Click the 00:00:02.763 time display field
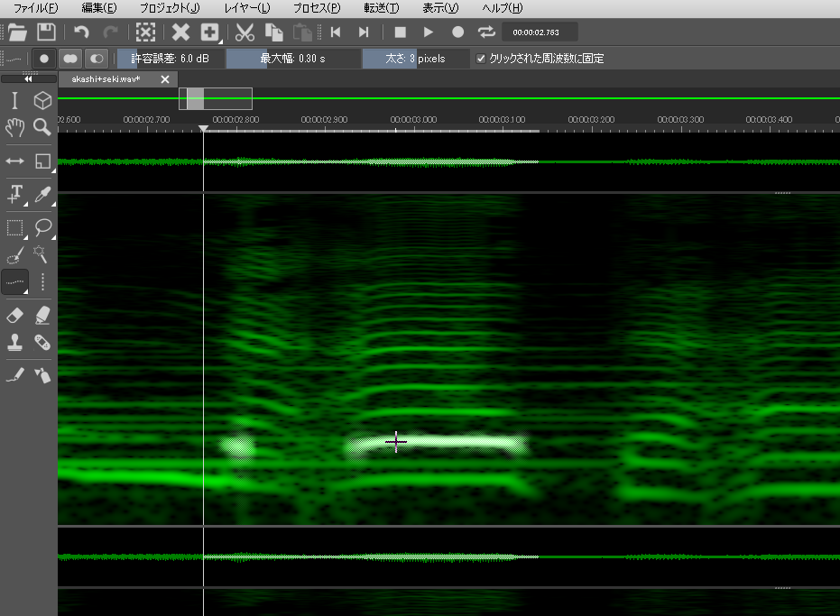 tap(540, 32)
